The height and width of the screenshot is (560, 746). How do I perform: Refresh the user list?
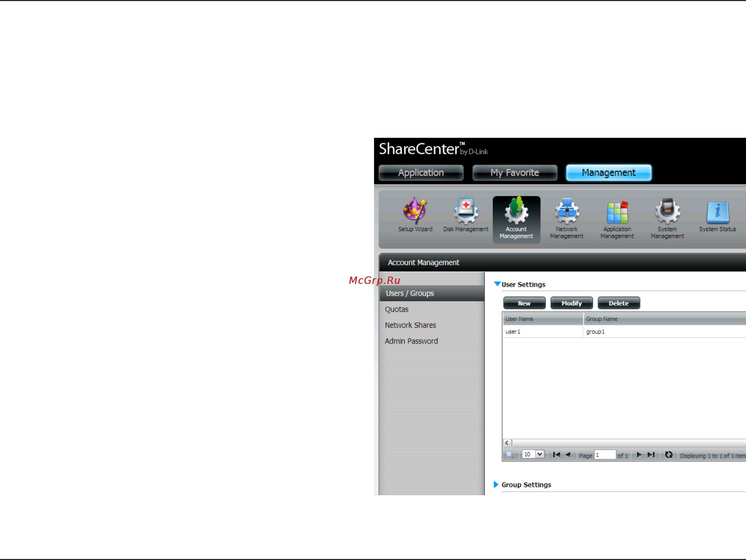click(669, 455)
